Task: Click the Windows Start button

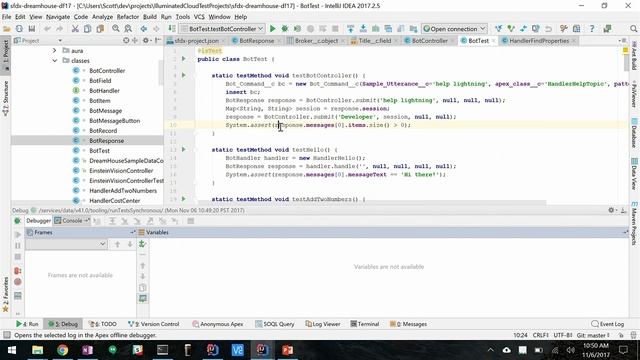Action: coord(12,350)
